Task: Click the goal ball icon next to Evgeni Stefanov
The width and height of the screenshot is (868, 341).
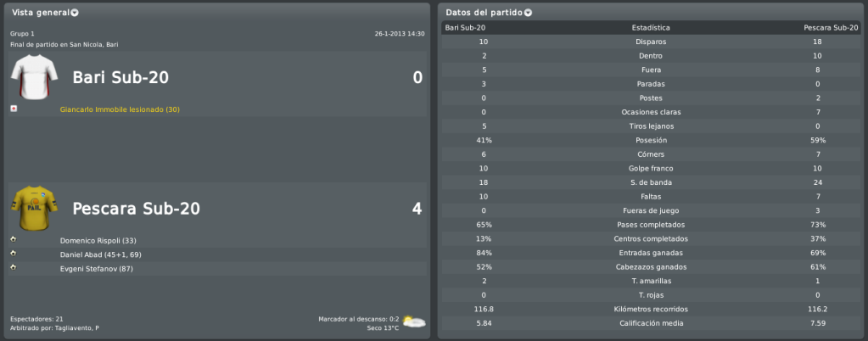Action: coord(14,267)
